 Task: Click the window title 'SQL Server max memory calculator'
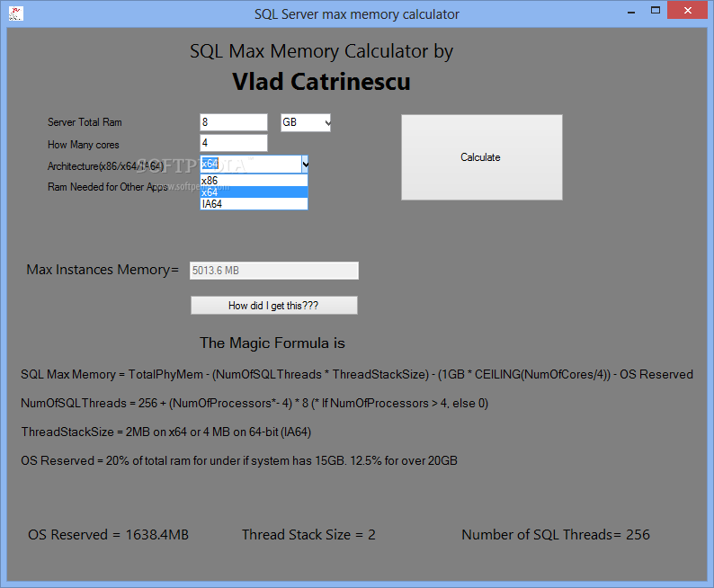click(x=356, y=14)
